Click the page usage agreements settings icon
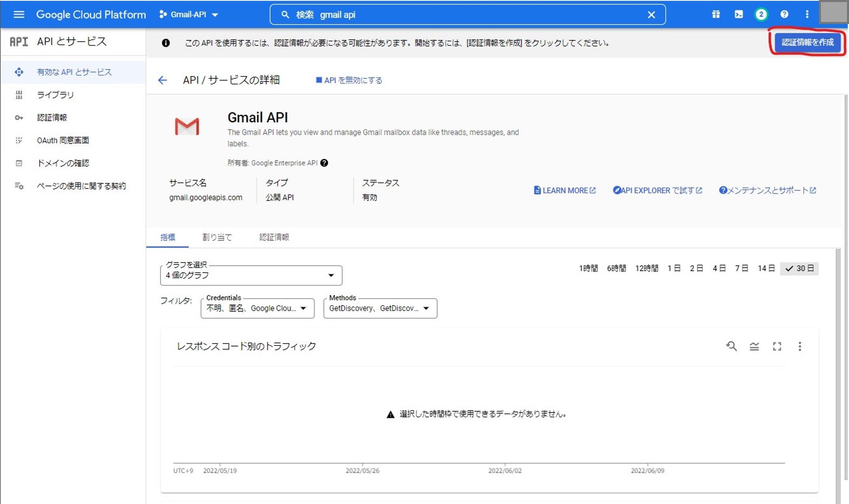849x504 pixels. tap(19, 186)
